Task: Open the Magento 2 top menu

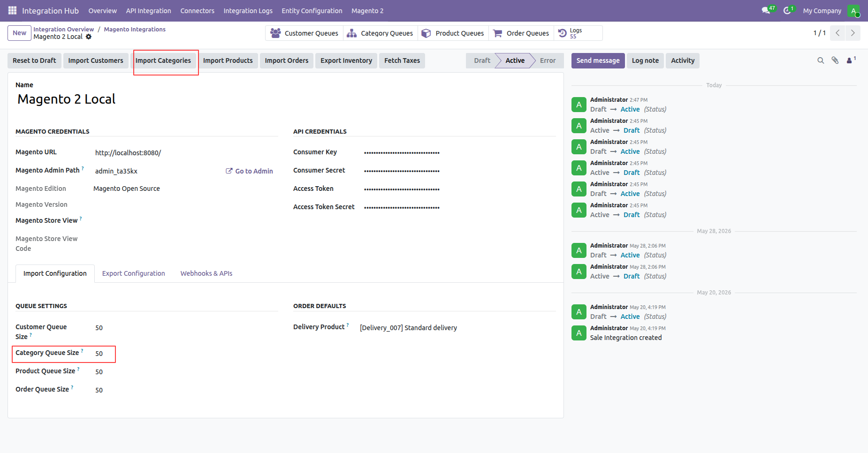Action: click(x=367, y=11)
